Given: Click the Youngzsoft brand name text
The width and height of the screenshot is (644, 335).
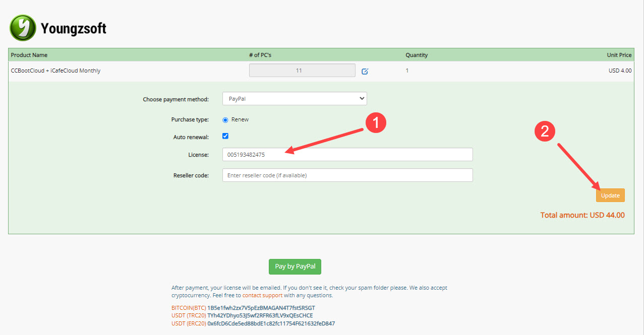Looking at the screenshot, I should 74,28.
